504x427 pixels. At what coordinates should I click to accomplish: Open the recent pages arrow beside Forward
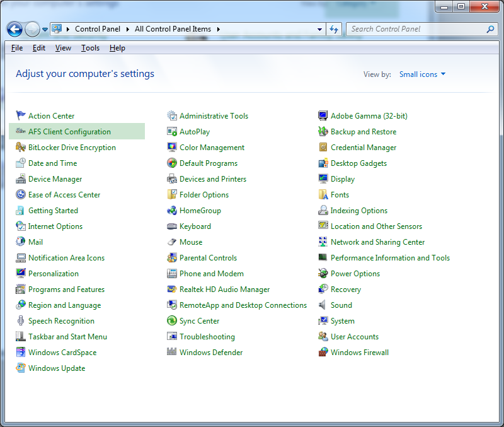coord(45,30)
